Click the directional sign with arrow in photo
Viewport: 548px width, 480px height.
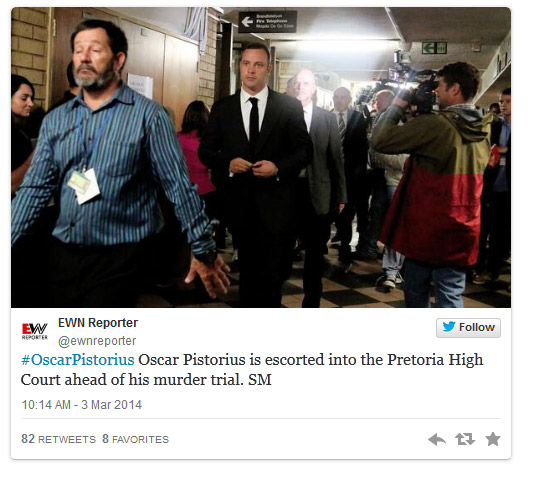268,21
